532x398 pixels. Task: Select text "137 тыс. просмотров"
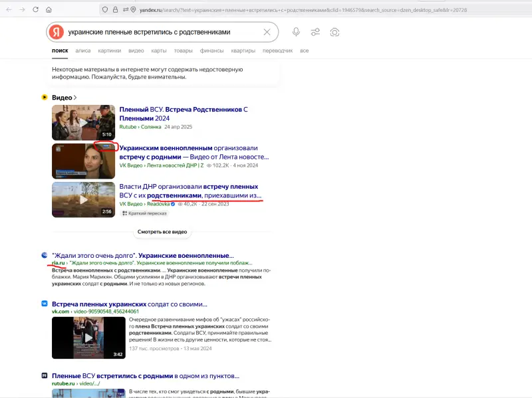(x=154, y=349)
